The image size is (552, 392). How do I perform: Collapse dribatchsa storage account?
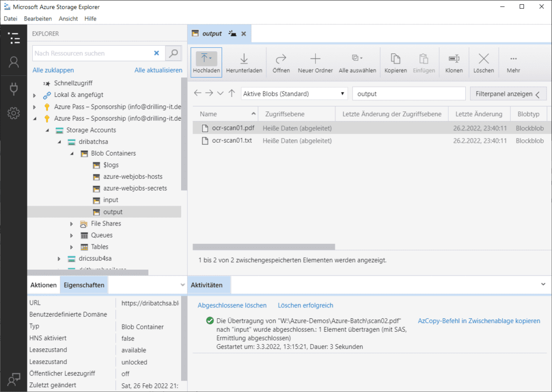pyautogui.click(x=59, y=142)
